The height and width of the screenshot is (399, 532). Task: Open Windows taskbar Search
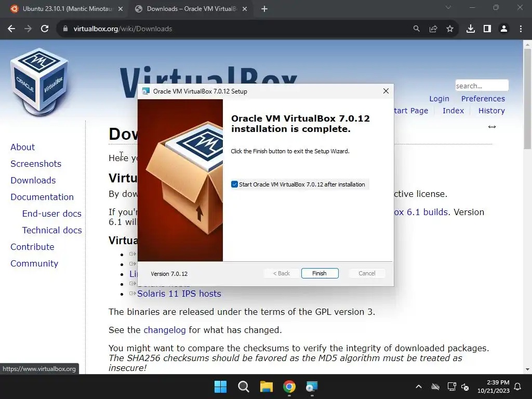243,387
